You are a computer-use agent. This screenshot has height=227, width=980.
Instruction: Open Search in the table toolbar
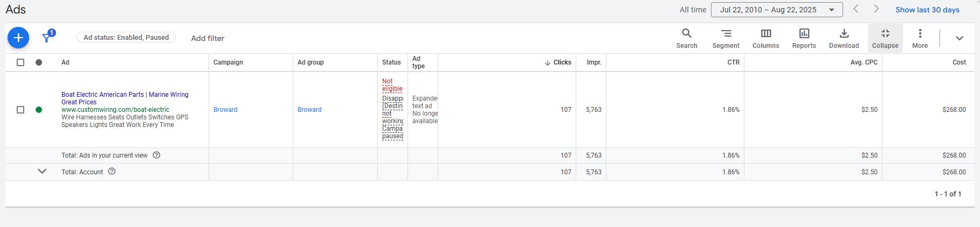tap(687, 38)
